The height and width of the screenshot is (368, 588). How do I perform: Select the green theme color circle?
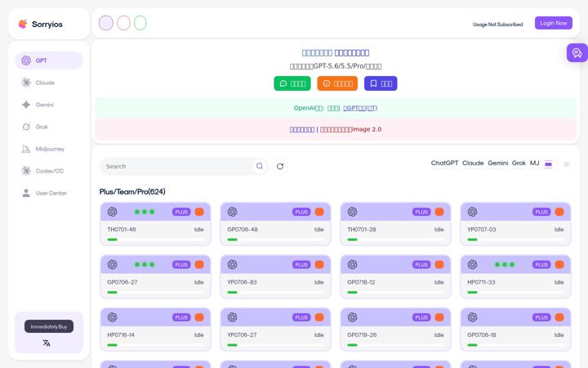click(140, 23)
